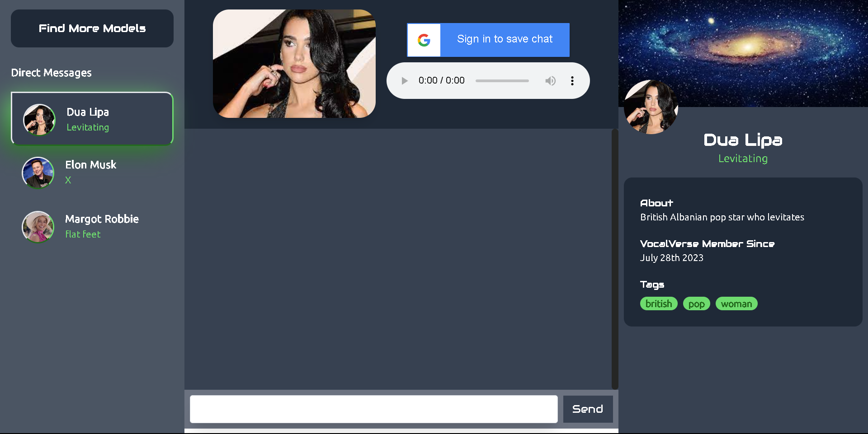Image resolution: width=868 pixels, height=434 pixels.
Task: Select the british tag
Action: (659, 304)
